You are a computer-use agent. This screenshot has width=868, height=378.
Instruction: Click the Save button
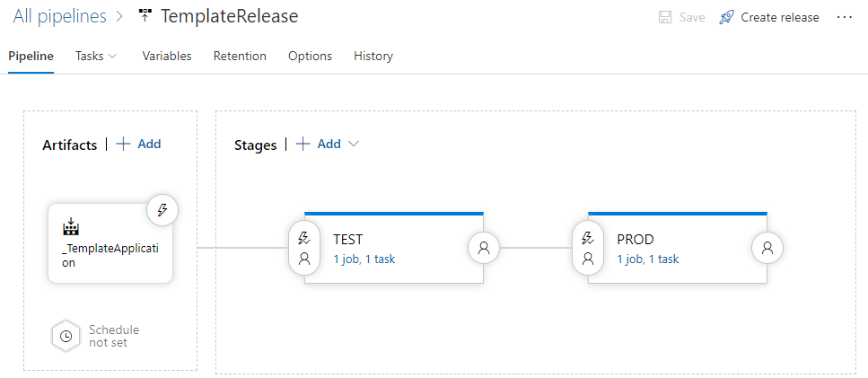[x=681, y=17]
